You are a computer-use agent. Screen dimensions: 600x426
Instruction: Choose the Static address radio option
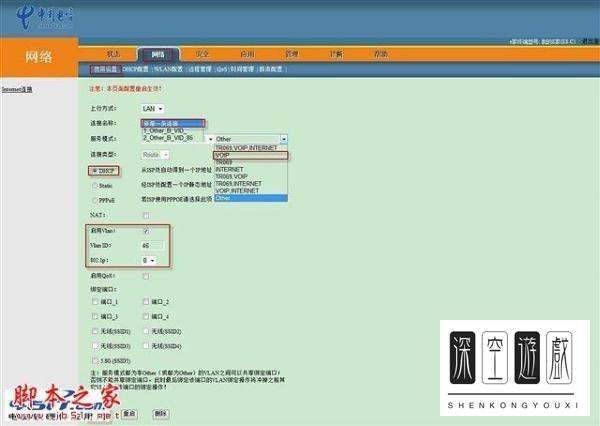[95, 186]
